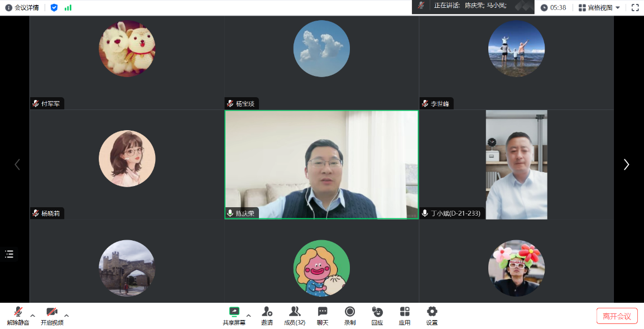
Task: Open the 宫格视图 layout dropdown
Action: click(599, 8)
